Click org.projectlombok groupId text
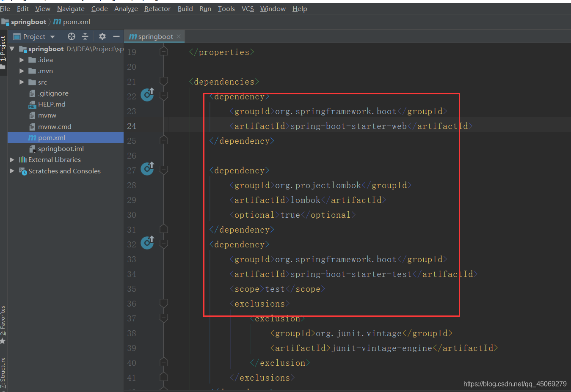 [x=318, y=185]
